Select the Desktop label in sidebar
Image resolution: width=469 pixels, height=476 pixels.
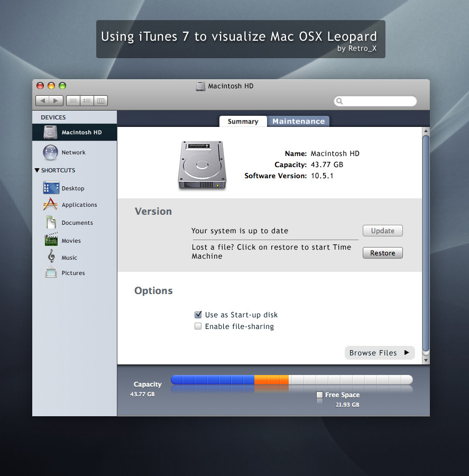(x=73, y=188)
